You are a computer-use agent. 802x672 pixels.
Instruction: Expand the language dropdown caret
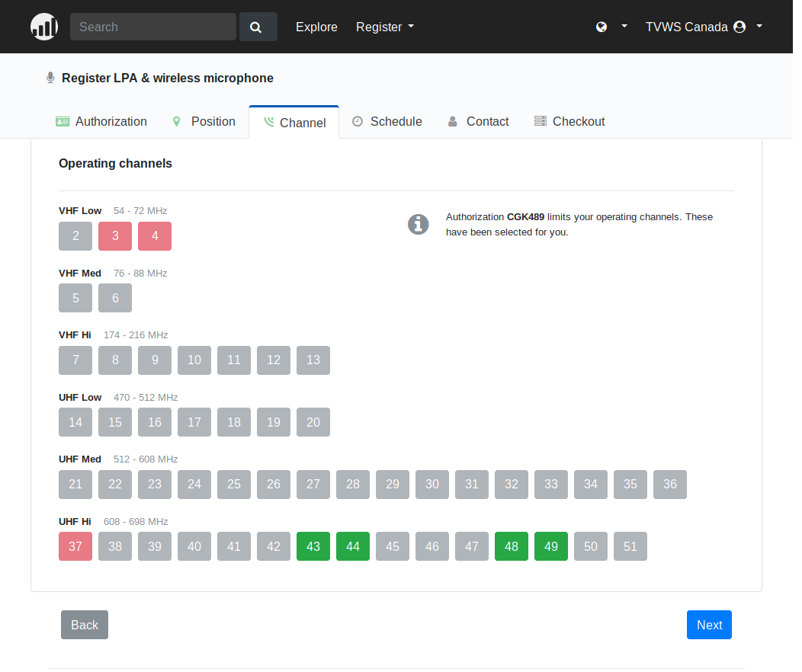624,27
